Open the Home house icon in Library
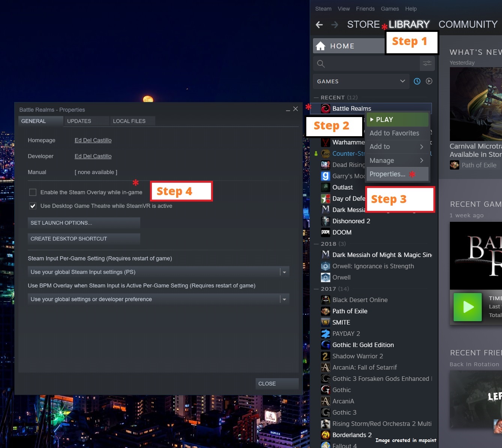 [x=321, y=46]
